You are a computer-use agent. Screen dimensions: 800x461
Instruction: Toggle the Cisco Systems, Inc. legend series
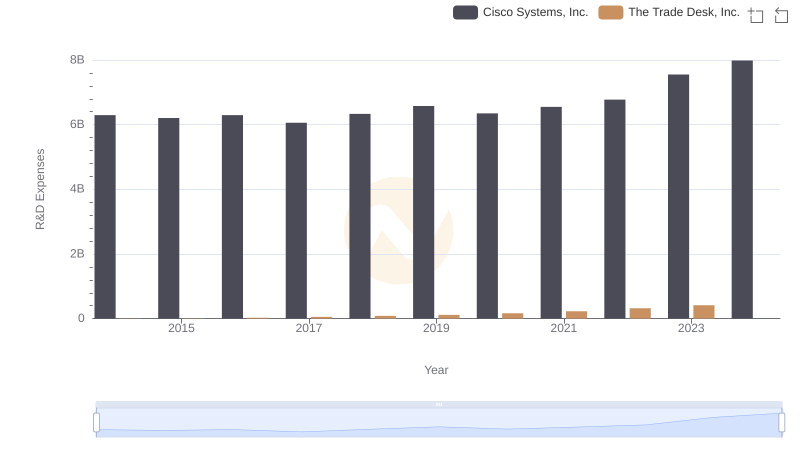point(520,12)
